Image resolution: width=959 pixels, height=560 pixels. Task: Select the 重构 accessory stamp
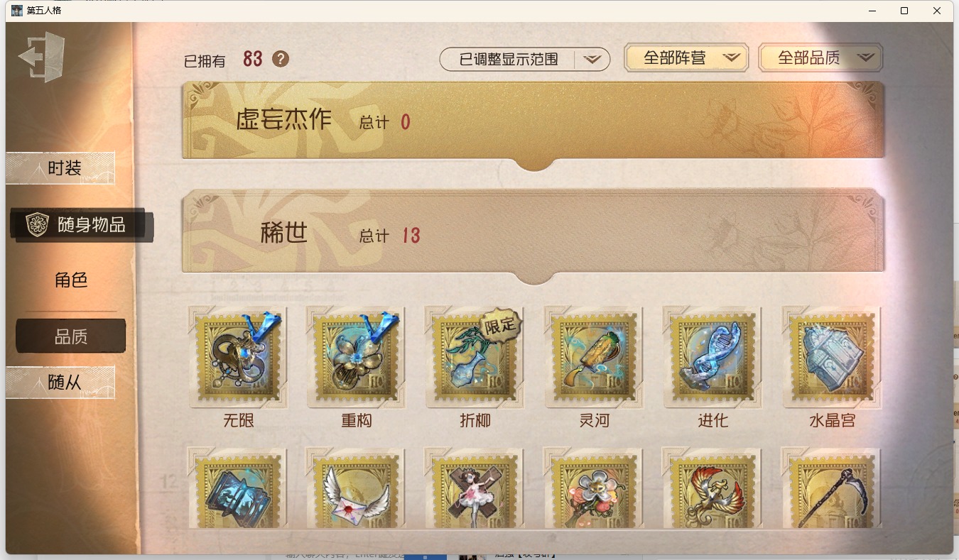(x=357, y=357)
